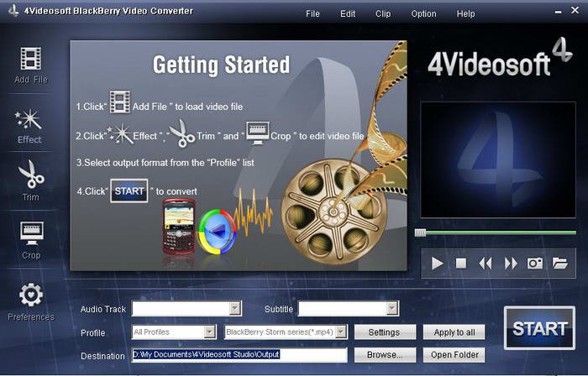The image size is (588, 376).
Task: Open the Option menu
Action: click(x=423, y=14)
